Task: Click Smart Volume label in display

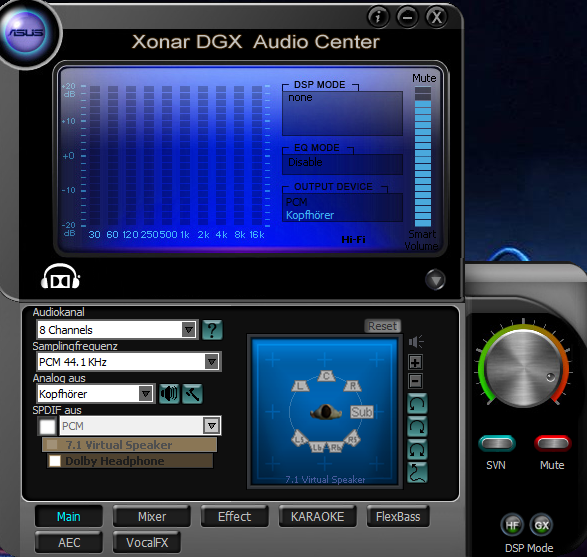Action: click(422, 240)
